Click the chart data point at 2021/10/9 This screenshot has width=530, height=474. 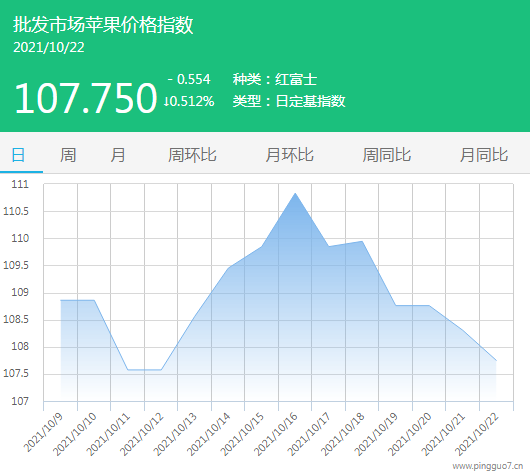[x=61, y=300]
